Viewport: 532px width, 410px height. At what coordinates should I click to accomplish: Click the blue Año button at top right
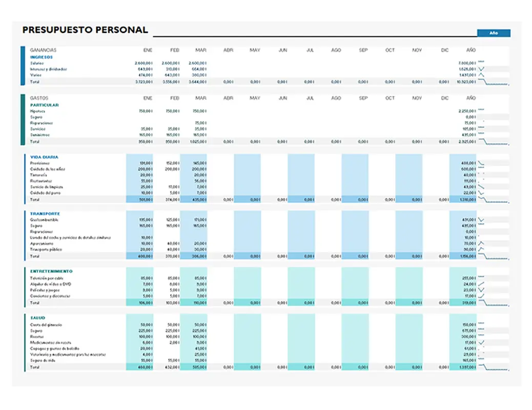tap(494, 33)
